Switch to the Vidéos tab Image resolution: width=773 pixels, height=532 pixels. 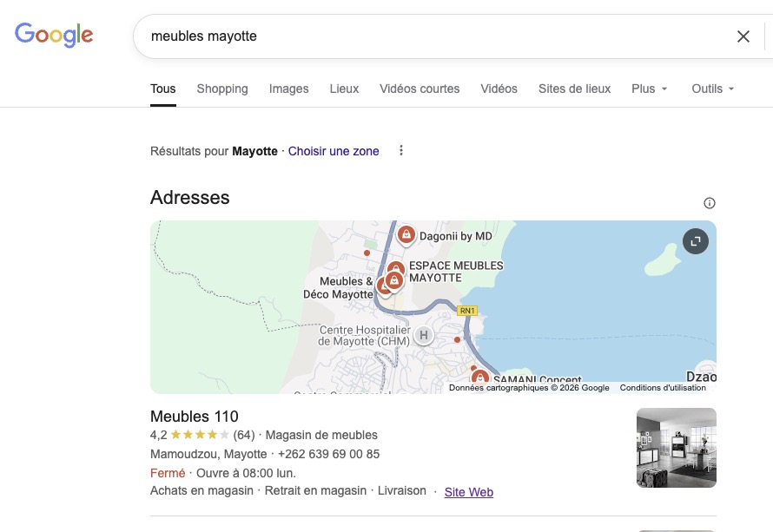coord(499,89)
